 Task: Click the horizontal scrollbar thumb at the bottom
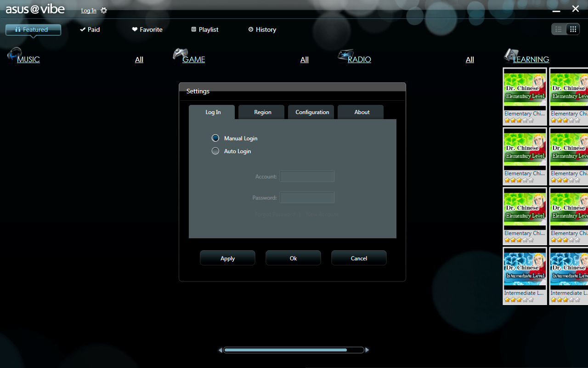[285, 350]
